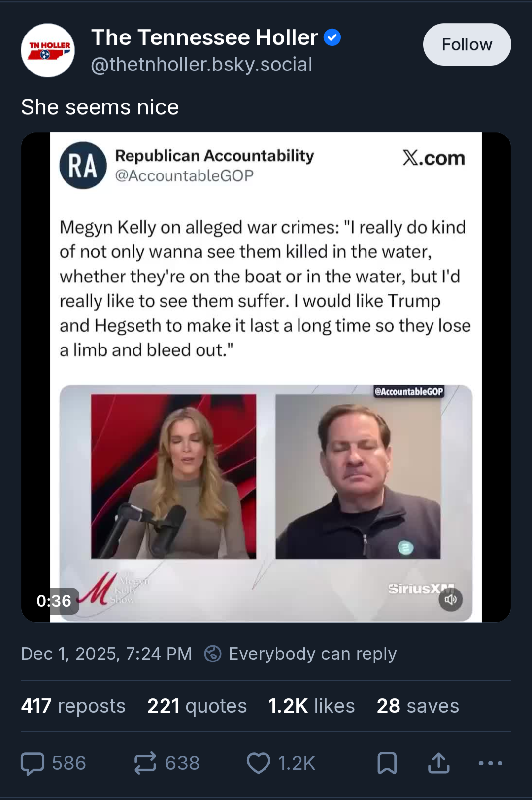Click the blue verified checkmark badge
This screenshot has width=532, height=800.
332,37
